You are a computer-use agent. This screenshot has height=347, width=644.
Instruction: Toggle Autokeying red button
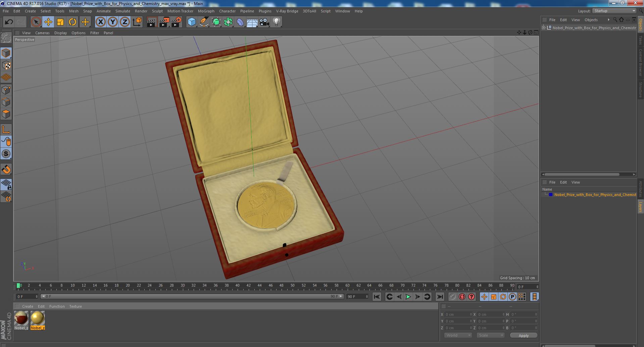[462, 297]
